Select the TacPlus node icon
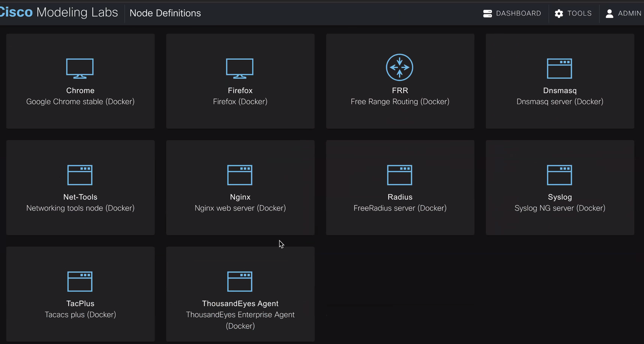The image size is (644, 344). point(80,282)
